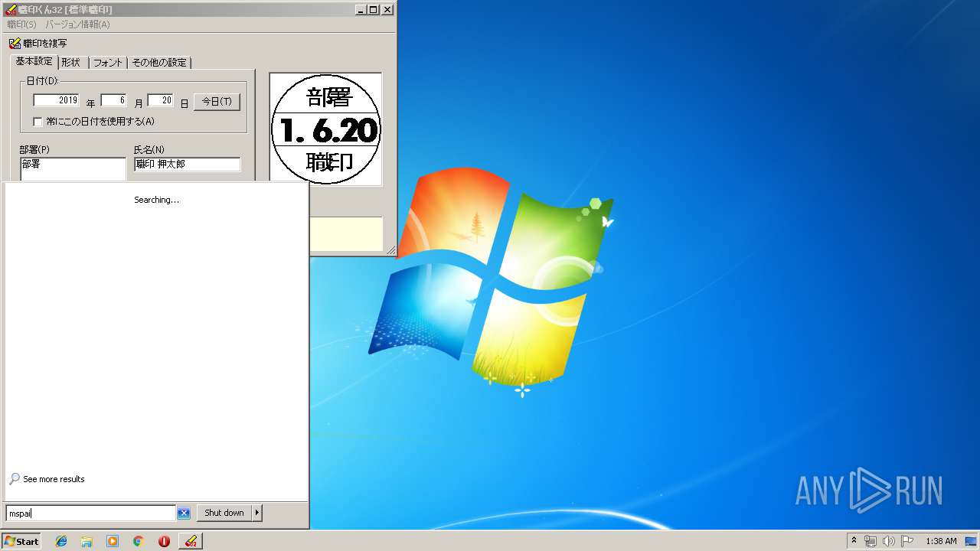Click the 部署(P) department text box
Viewport: 980px width, 551px height.
[x=73, y=169]
